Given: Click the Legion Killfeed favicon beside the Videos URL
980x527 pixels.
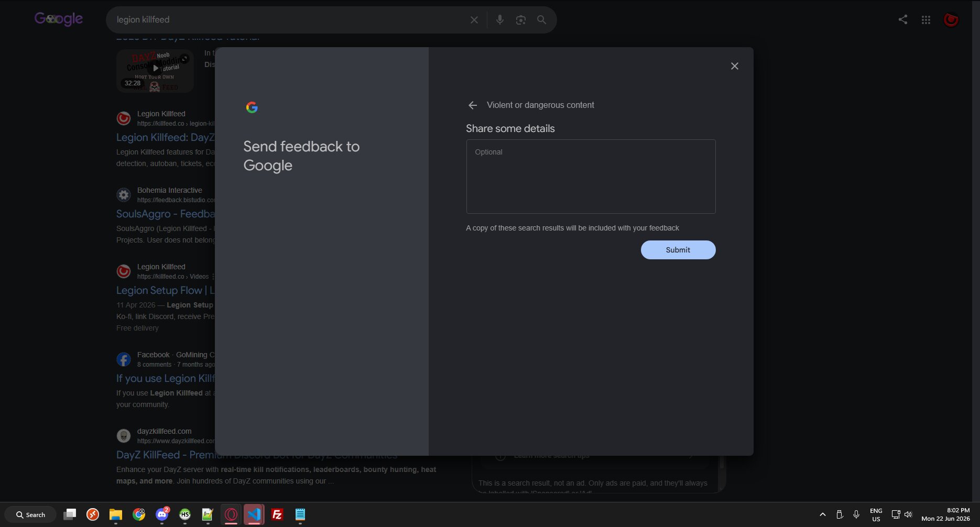Looking at the screenshot, I should (124, 271).
